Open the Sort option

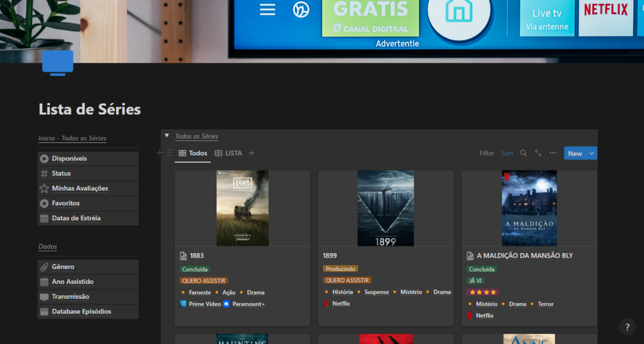point(507,153)
